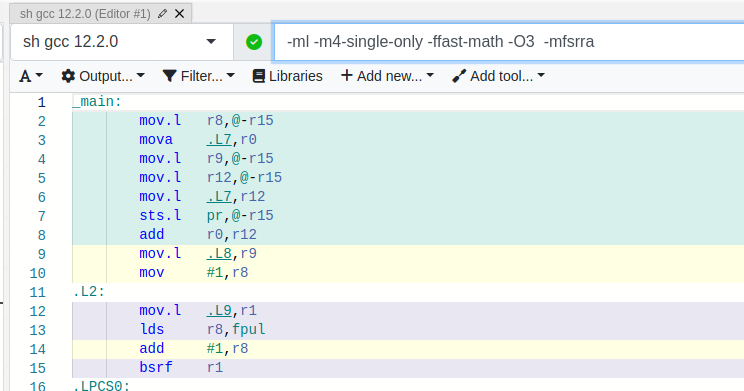The height and width of the screenshot is (391, 744).
Task: Click the #1,r8 operand on line 10
Action: click(228, 272)
